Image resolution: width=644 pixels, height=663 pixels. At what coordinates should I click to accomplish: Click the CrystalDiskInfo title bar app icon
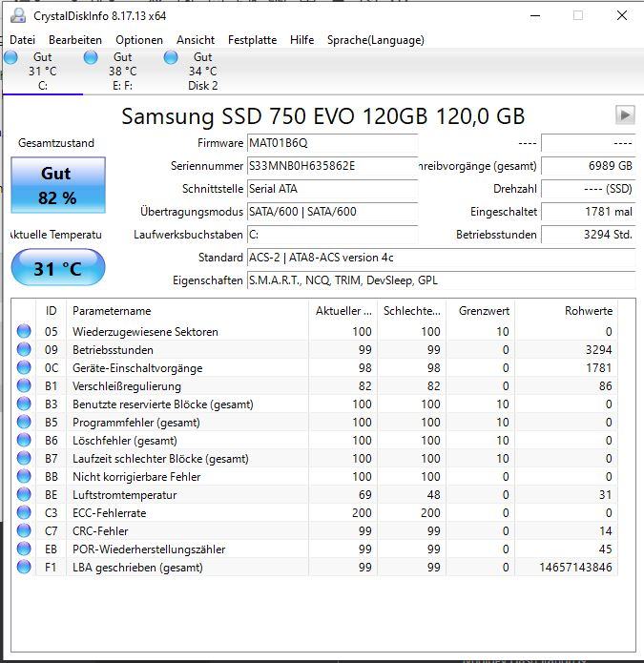click(x=18, y=15)
